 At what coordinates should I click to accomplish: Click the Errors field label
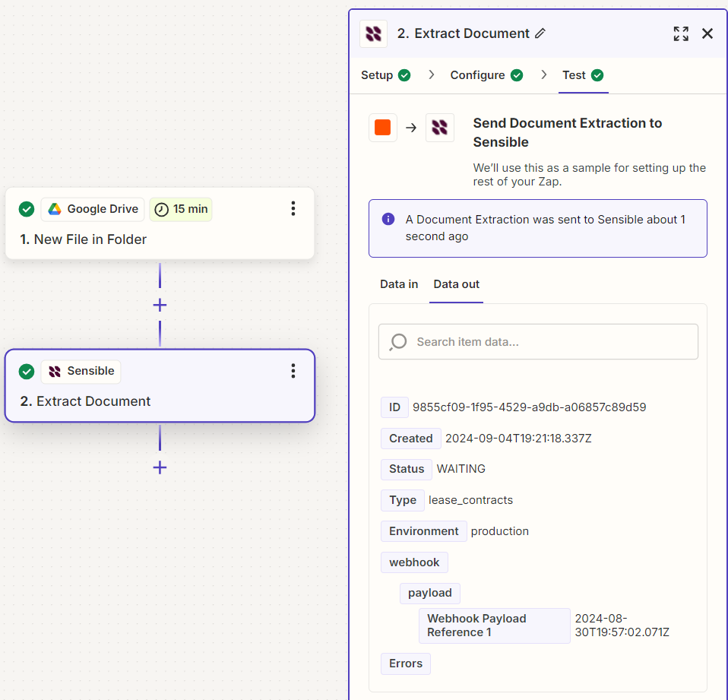[406, 664]
